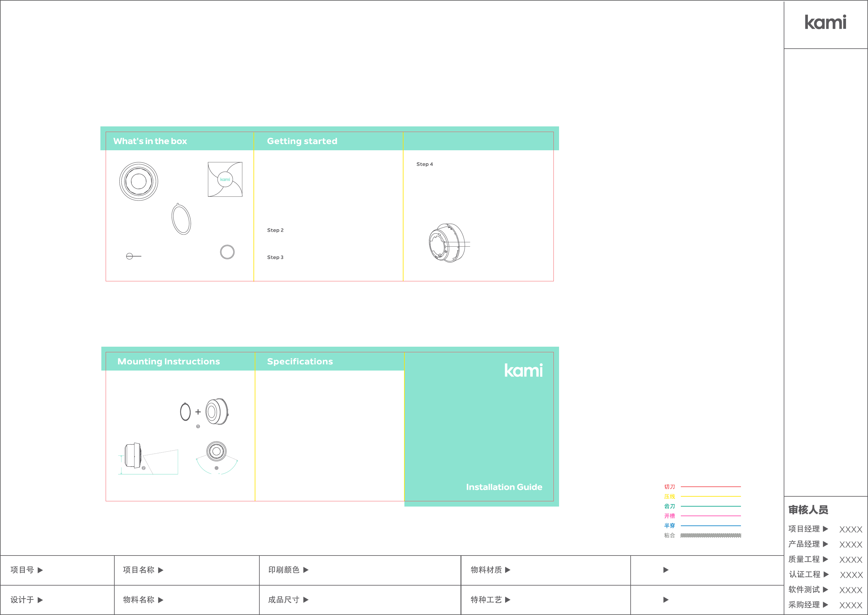Screen dimensions: 868x615
Task: Click the XXXX value next to 软件测试
Action: (851, 590)
